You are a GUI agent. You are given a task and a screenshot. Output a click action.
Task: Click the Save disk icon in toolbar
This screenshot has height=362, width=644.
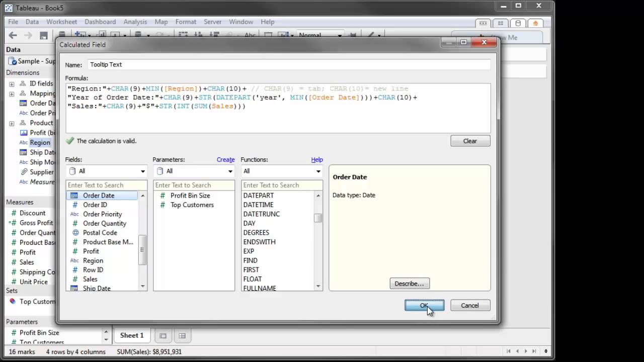44,35
